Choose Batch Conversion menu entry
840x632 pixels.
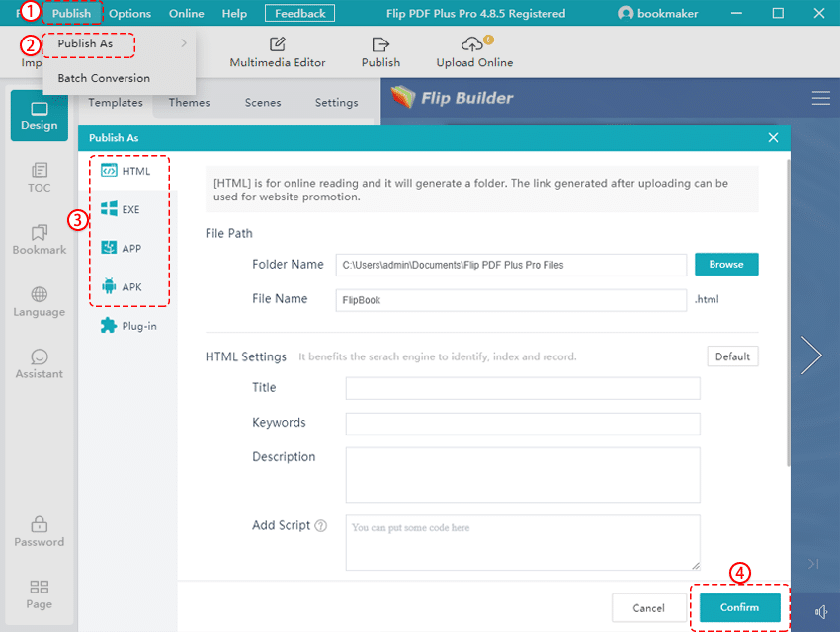point(119,78)
